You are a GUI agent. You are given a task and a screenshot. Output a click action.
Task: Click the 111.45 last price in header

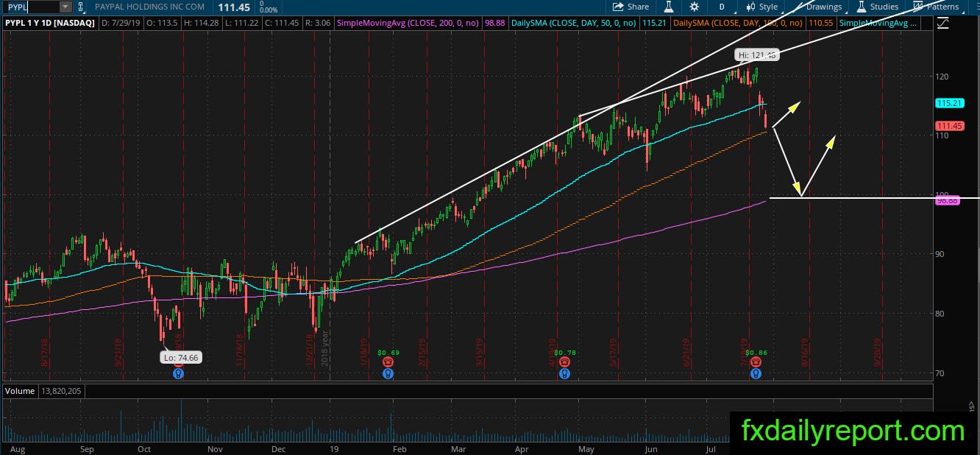tap(232, 7)
